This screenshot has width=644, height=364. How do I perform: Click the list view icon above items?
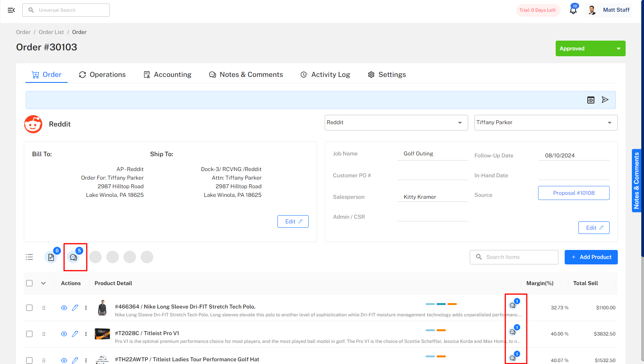(x=29, y=257)
